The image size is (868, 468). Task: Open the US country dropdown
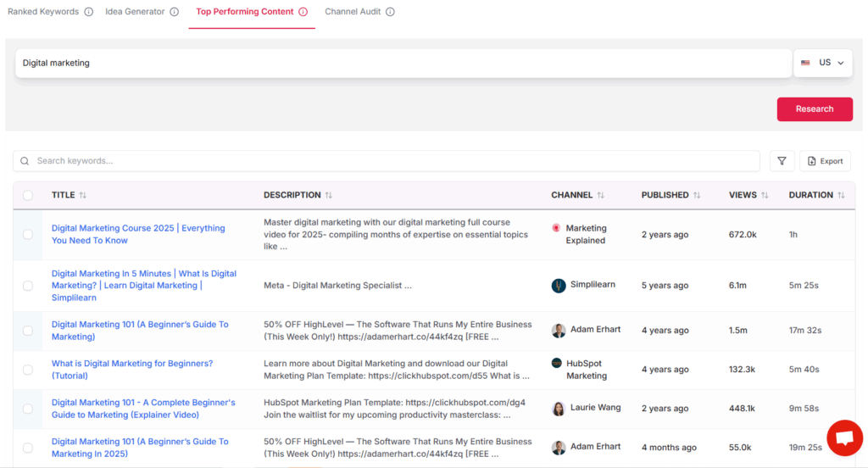pos(823,63)
